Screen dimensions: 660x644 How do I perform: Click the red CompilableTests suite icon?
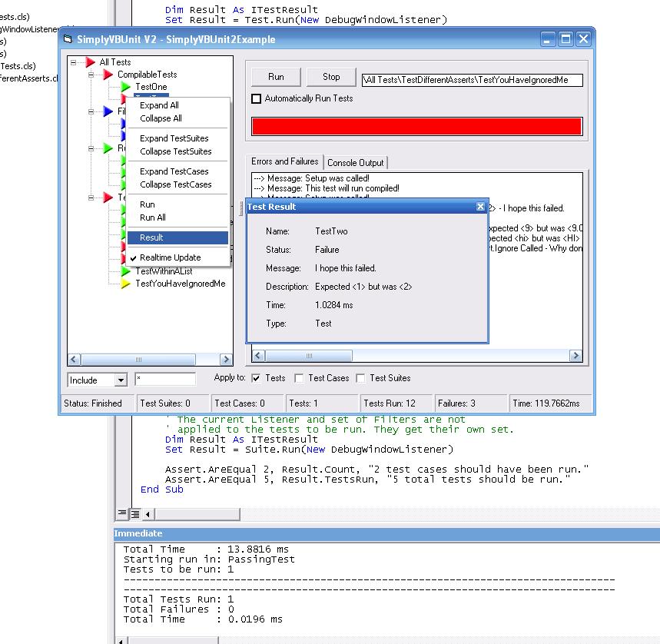pyautogui.click(x=108, y=75)
